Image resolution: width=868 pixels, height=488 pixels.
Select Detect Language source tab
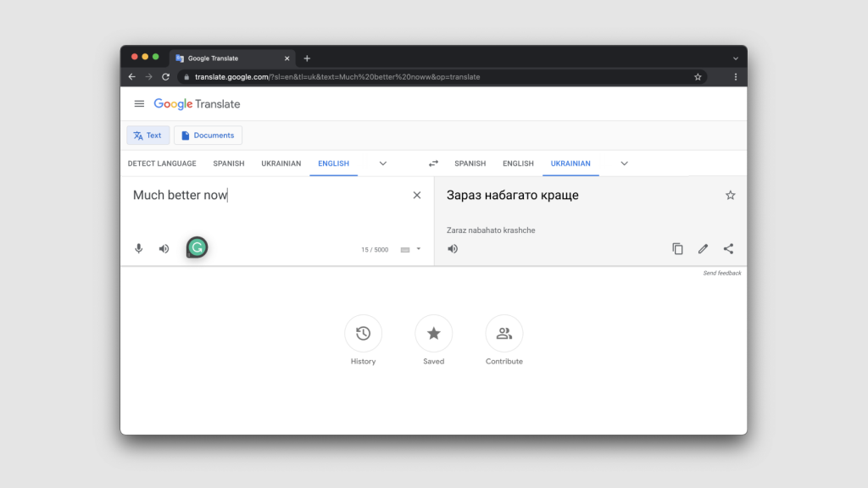tap(162, 164)
